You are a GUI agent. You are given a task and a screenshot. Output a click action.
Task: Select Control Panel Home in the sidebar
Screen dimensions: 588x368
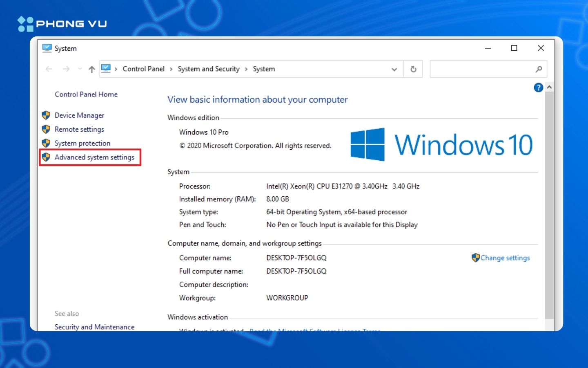(86, 94)
